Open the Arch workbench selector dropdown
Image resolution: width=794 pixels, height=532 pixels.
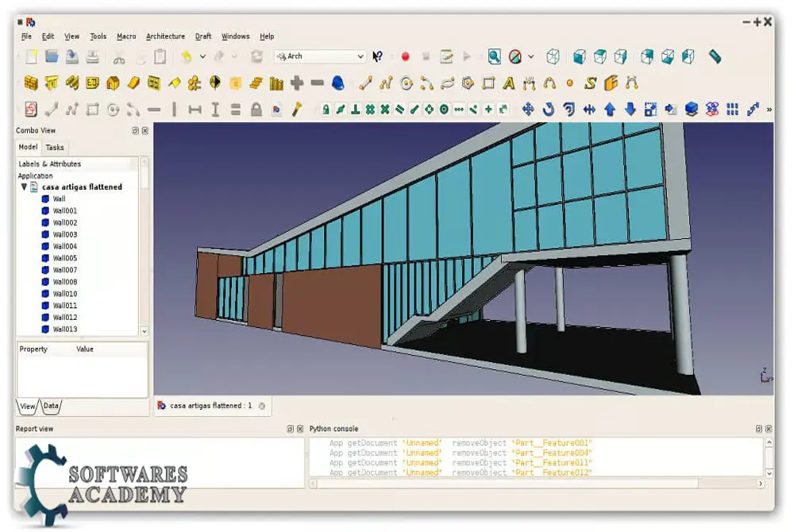click(319, 56)
